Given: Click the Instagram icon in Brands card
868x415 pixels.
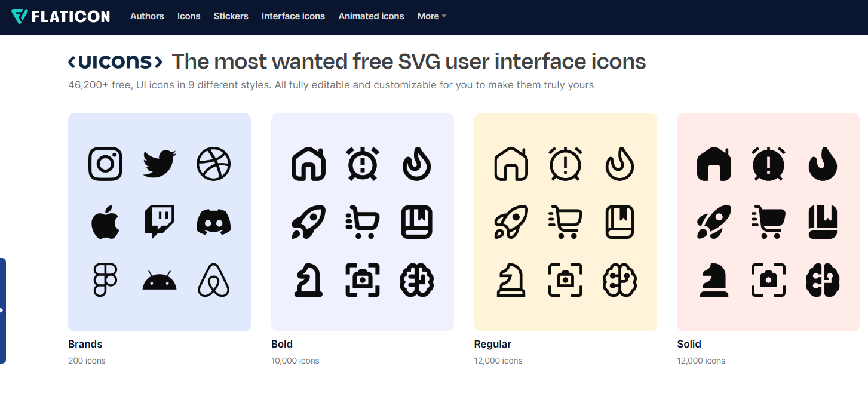Looking at the screenshot, I should click(x=106, y=164).
